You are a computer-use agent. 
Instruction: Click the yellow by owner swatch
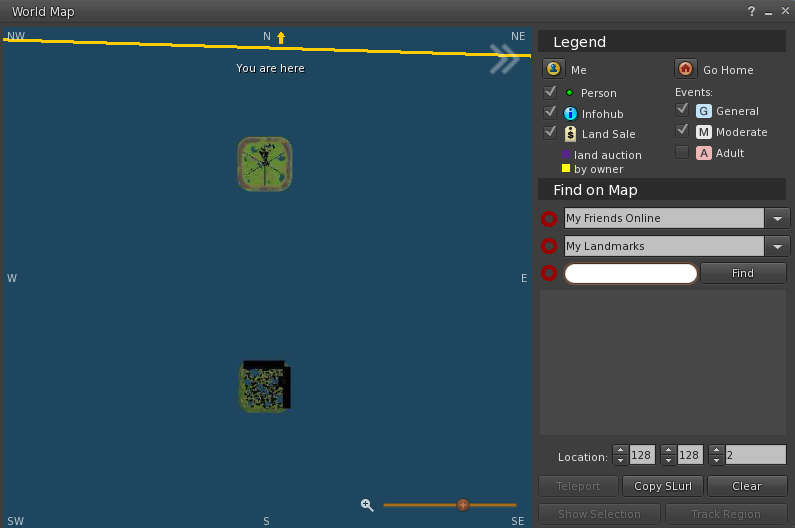click(566, 168)
